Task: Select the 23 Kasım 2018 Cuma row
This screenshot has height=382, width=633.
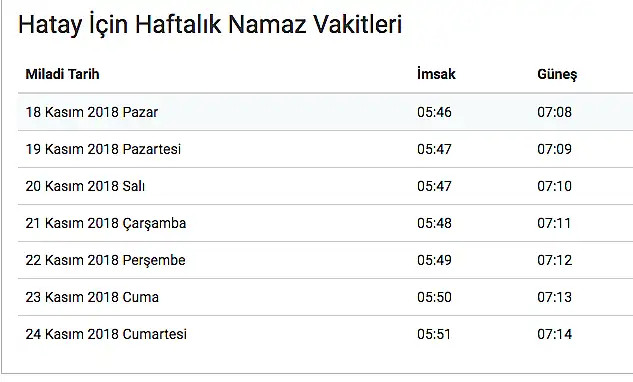Action: 325,297
